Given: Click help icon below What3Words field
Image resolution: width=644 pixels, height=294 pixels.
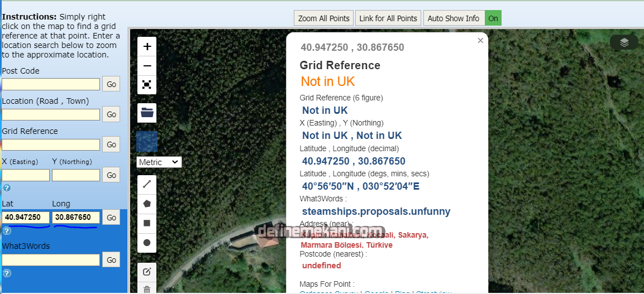Looking at the screenshot, I should (x=7, y=273).
